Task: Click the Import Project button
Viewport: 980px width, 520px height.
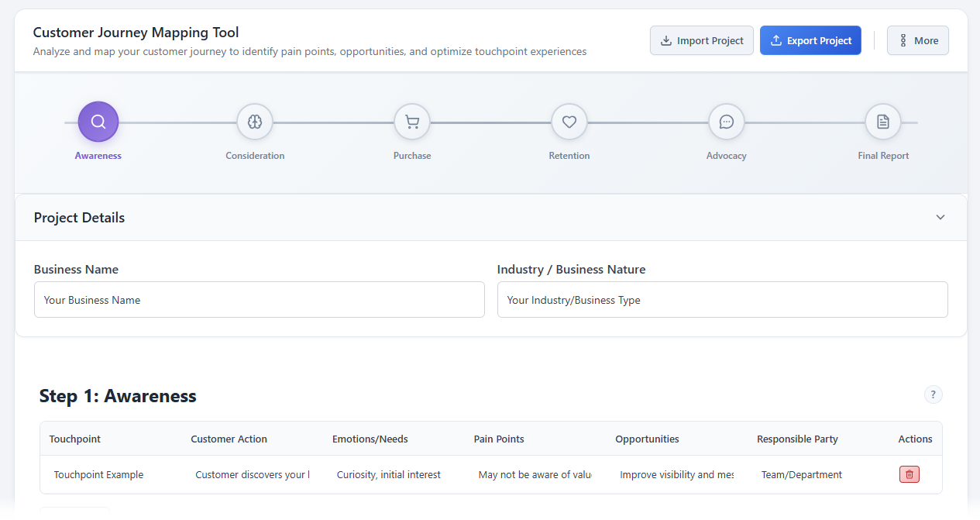Action: tap(701, 40)
